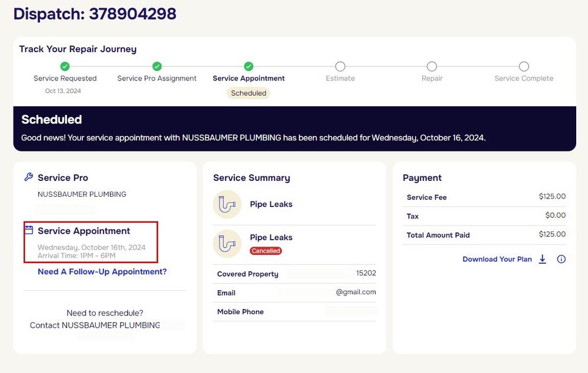Click the first Pipe Leaks pipe icon
Image resolution: width=588 pixels, height=373 pixels.
(227, 204)
